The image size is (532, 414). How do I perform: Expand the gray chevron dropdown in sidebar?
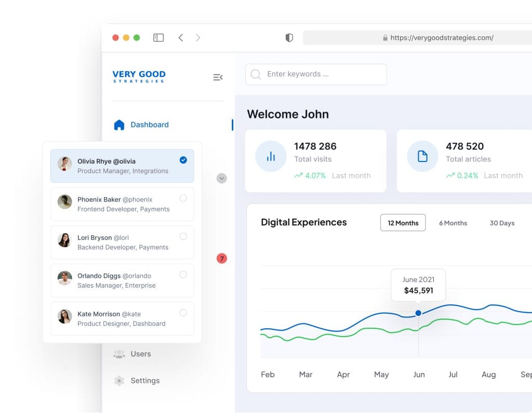pos(222,178)
